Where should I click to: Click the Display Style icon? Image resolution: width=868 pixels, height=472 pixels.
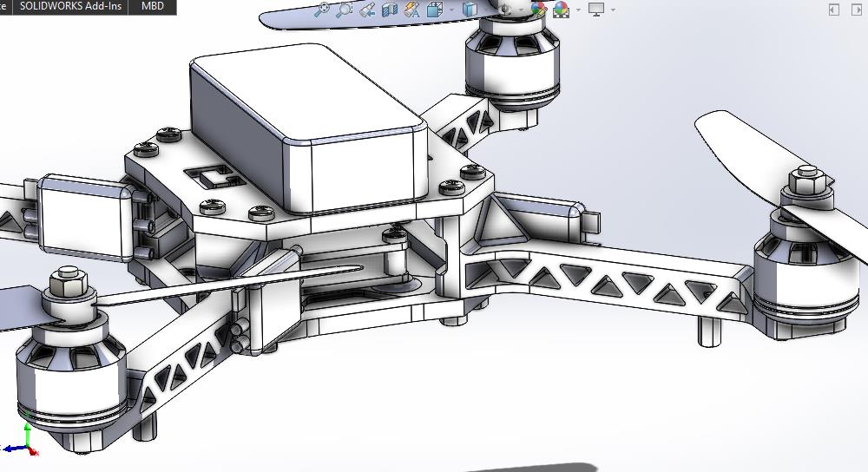click(x=470, y=10)
